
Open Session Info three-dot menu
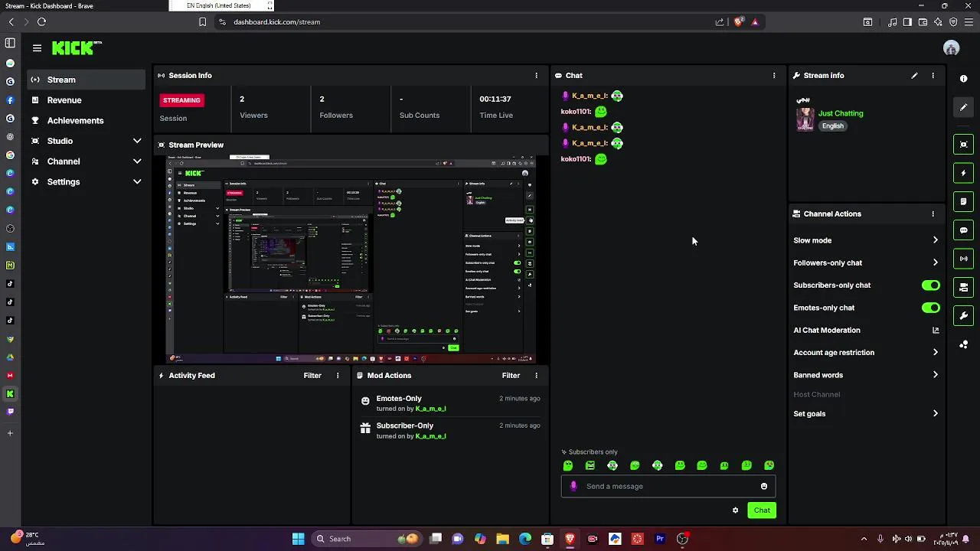point(536,76)
